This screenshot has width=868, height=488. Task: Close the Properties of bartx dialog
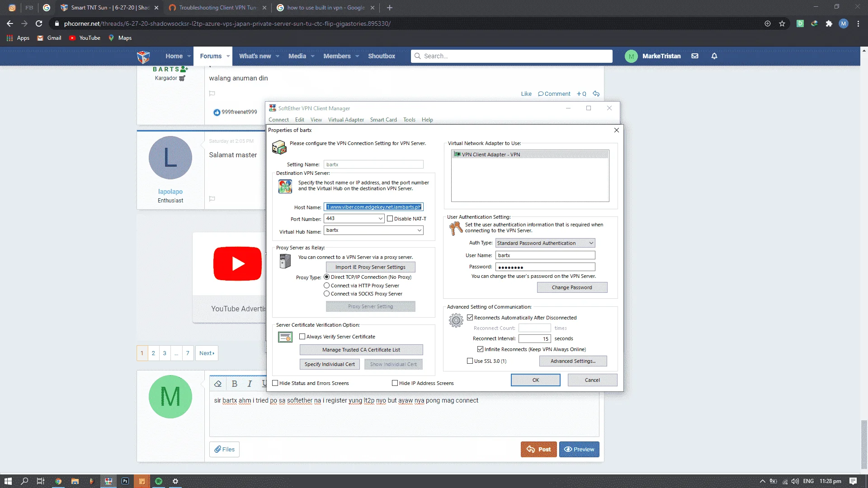617,130
